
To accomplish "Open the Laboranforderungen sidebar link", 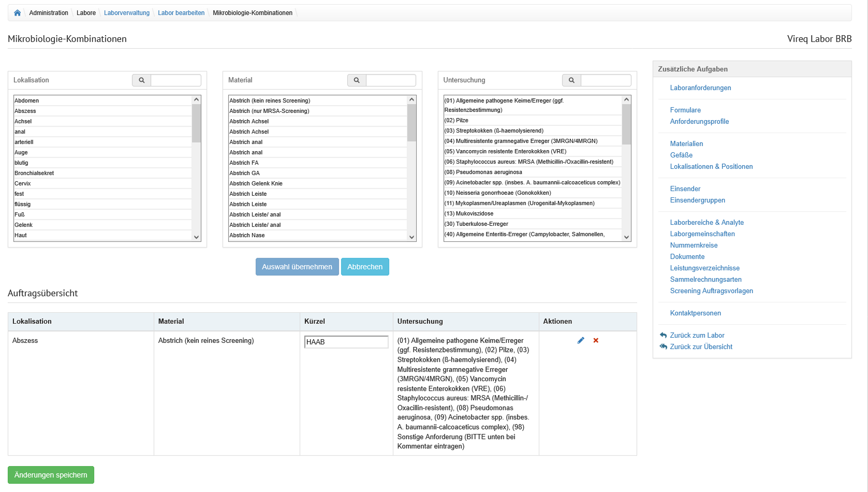I will [x=700, y=88].
